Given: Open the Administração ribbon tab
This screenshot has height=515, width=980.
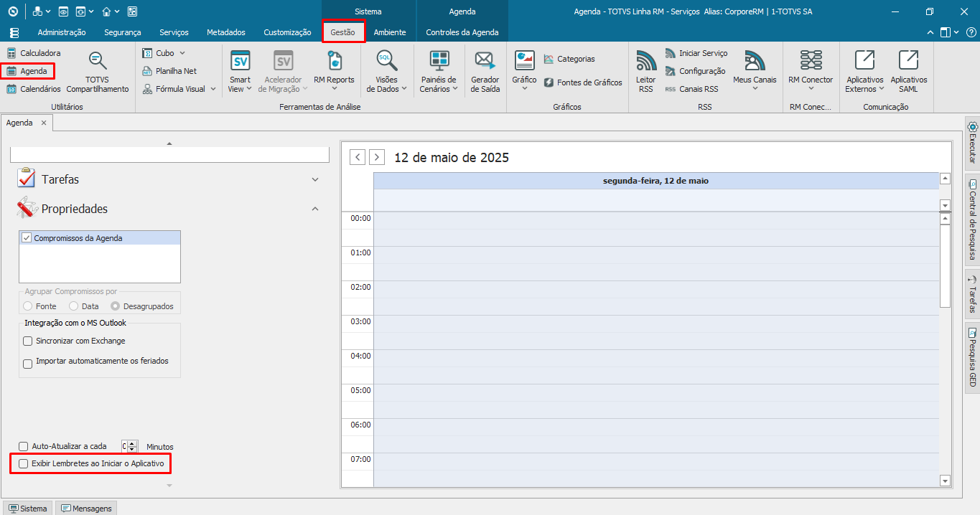Looking at the screenshot, I should [x=62, y=32].
